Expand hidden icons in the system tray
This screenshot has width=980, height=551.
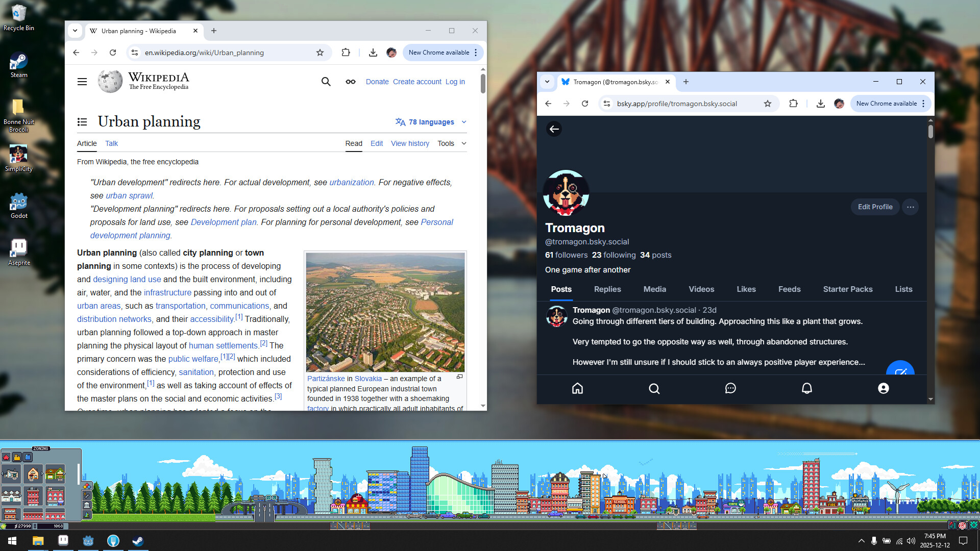click(x=861, y=541)
